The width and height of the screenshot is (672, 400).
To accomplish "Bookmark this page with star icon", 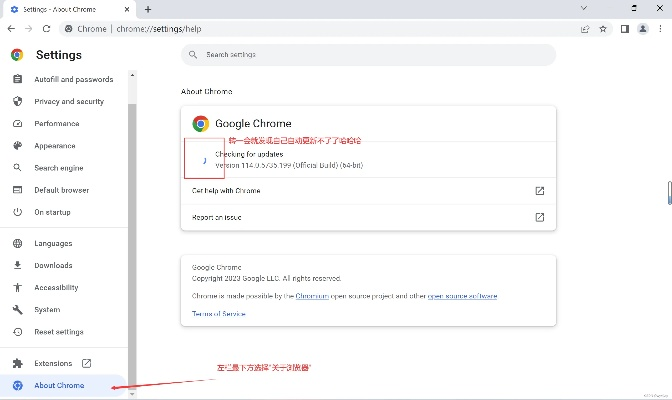I will tap(603, 29).
